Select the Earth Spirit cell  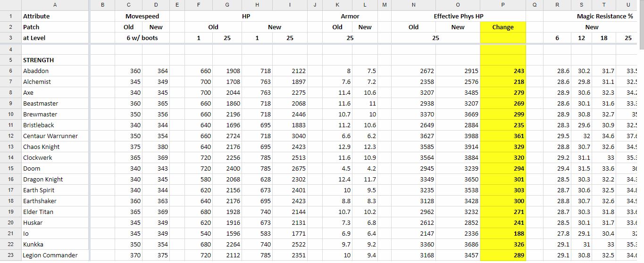pos(55,190)
